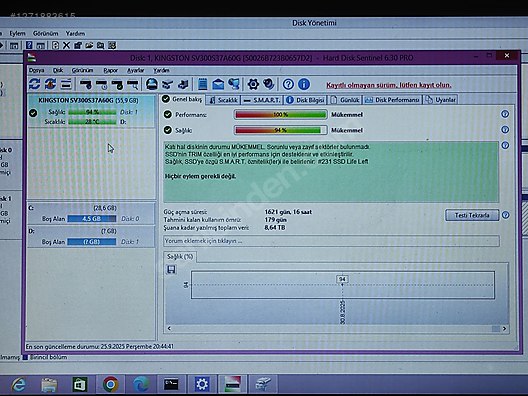This screenshot has height=396, width=528.
Task: Click the blue question icon in Disk Yönetimi toolbar
Action: pos(29,45)
